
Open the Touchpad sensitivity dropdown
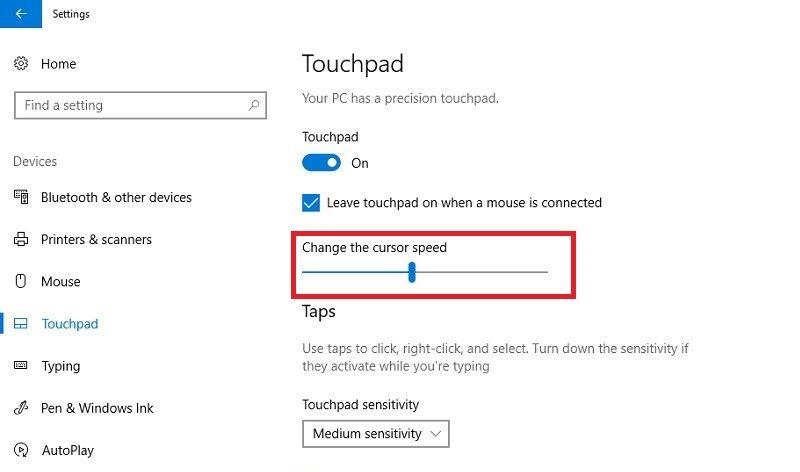pyautogui.click(x=376, y=434)
